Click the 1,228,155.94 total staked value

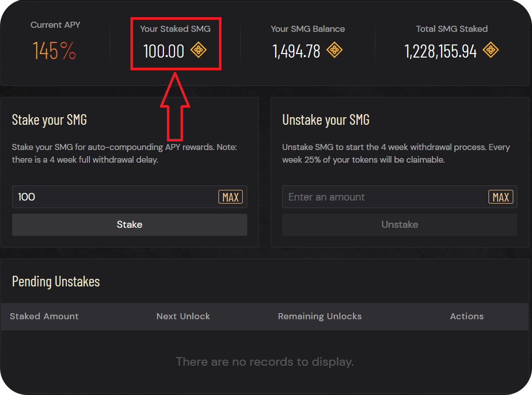click(x=440, y=52)
